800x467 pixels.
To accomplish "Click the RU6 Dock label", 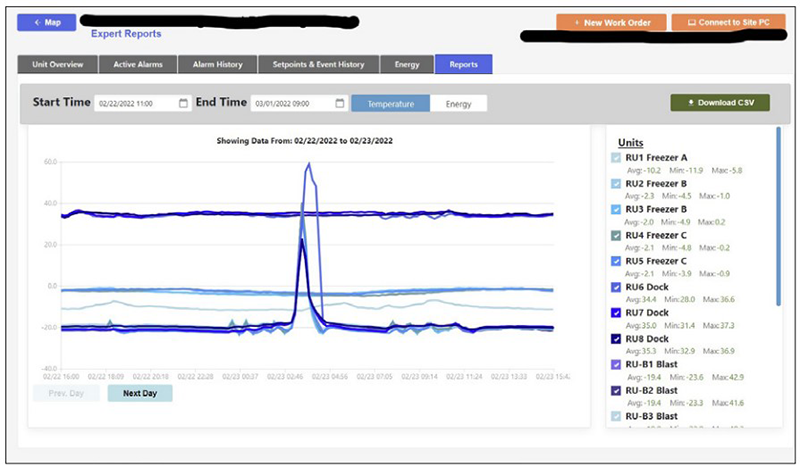I will [647, 287].
